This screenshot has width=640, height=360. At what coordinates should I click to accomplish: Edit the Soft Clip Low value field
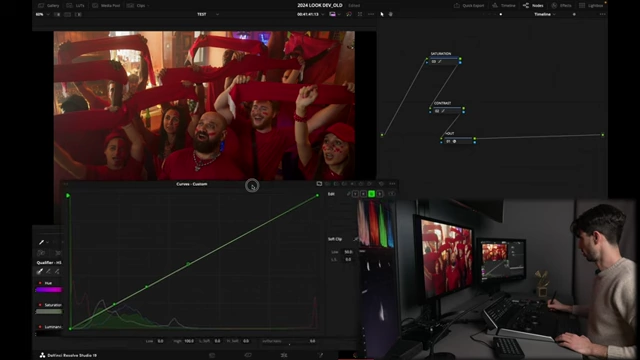(348, 252)
